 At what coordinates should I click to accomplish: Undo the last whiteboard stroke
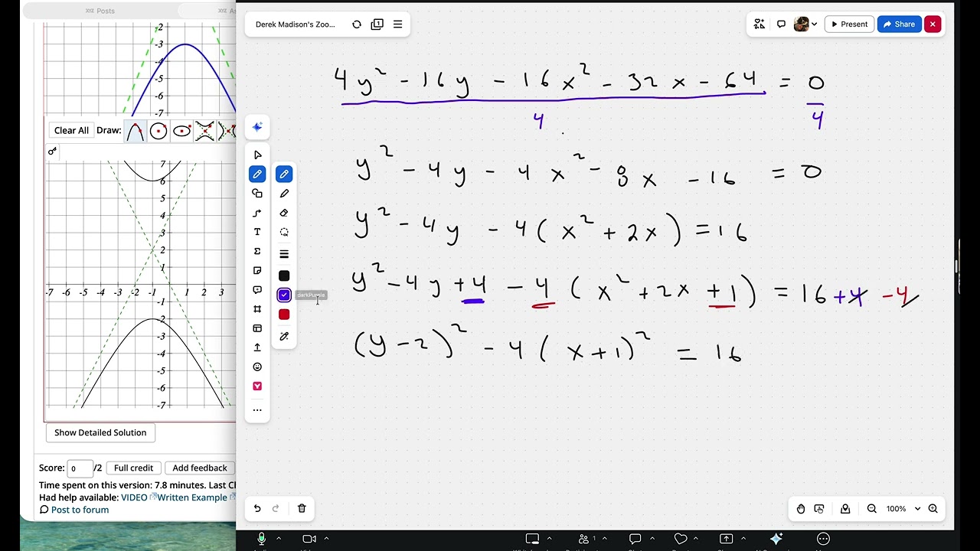pos(257,508)
